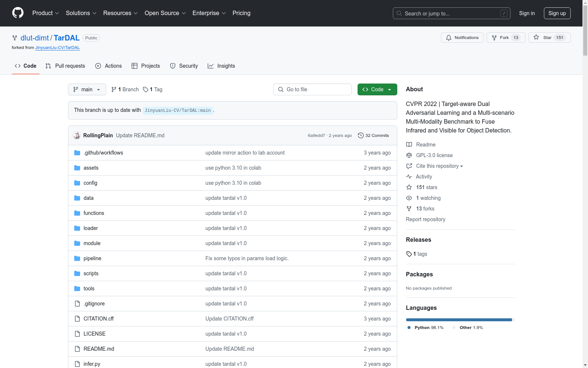Click the Python 98.1% language label

tap(426, 328)
